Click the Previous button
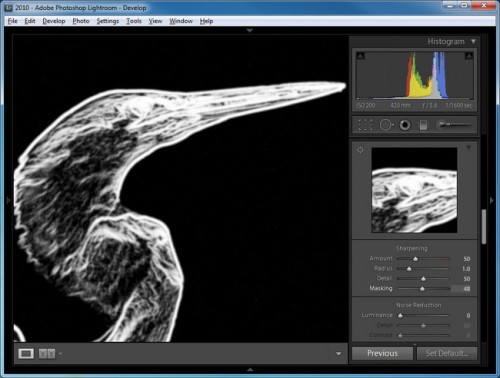Viewport: 500px width, 378px height. tap(382, 353)
